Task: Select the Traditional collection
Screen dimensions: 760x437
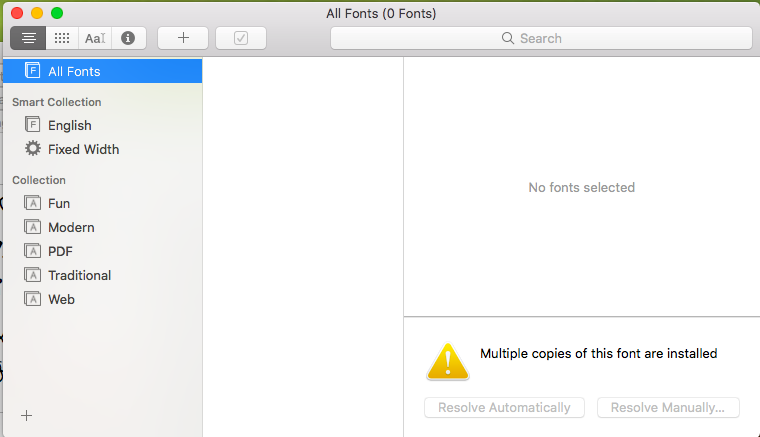Action: click(103, 275)
